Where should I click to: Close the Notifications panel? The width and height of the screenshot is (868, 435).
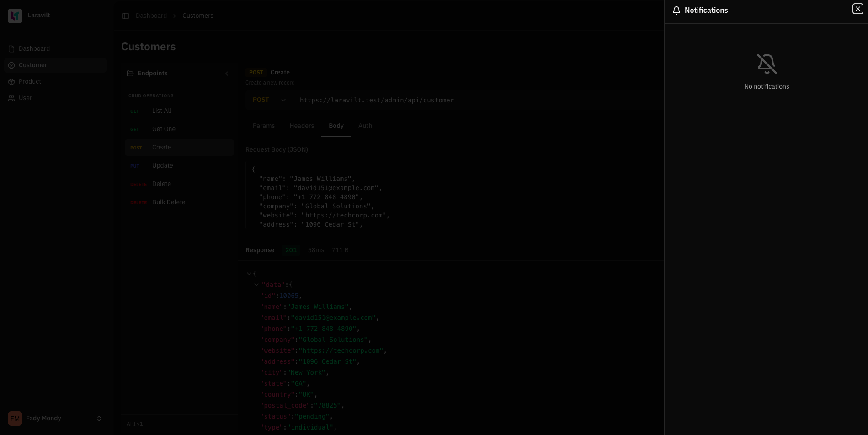tap(857, 9)
